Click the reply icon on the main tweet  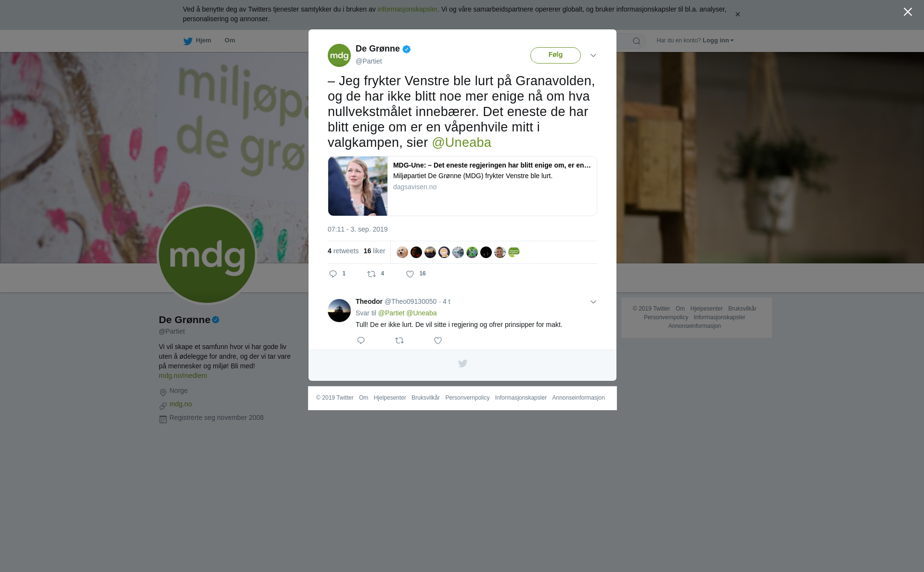click(333, 274)
